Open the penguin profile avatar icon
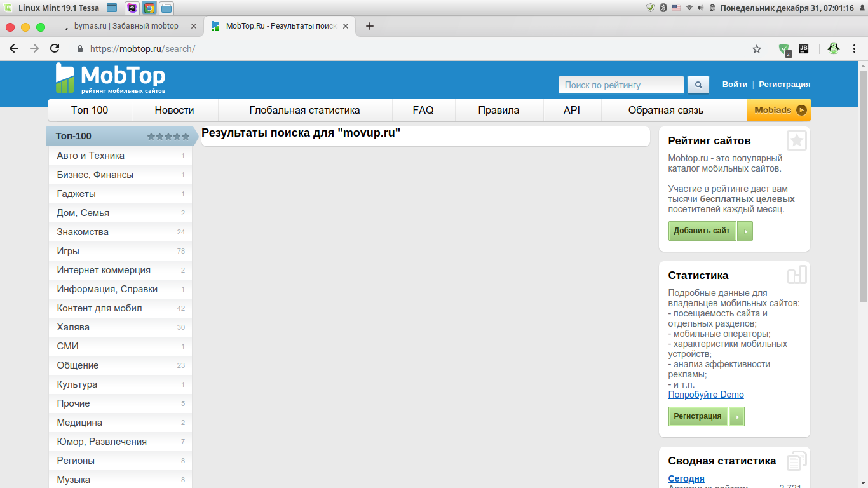The height and width of the screenshot is (488, 868). pos(834,48)
